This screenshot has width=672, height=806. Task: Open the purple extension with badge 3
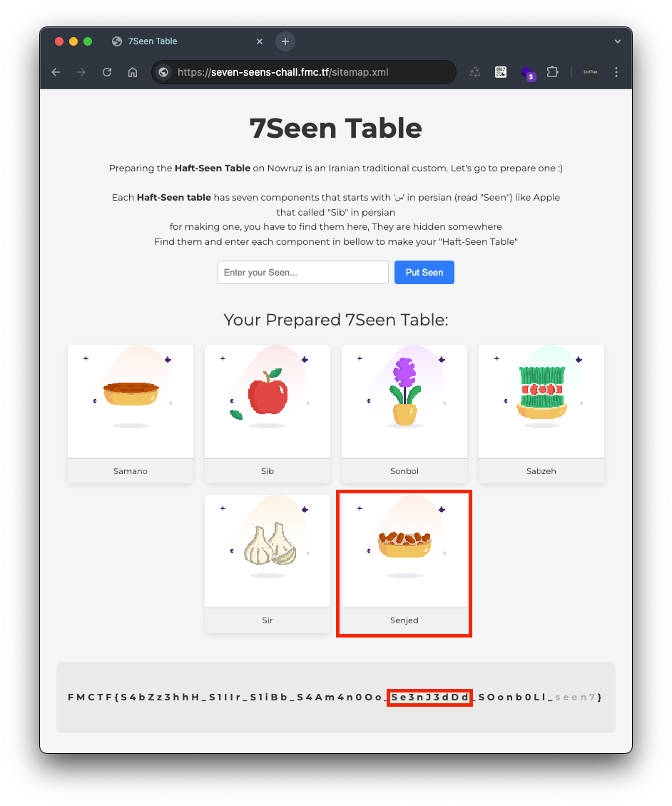(528, 74)
